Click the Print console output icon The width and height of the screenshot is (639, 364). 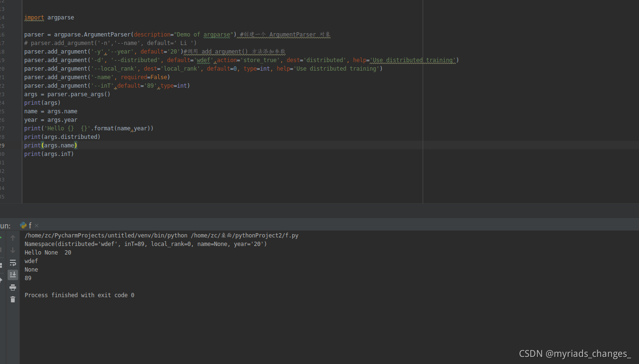[x=13, y=287]
